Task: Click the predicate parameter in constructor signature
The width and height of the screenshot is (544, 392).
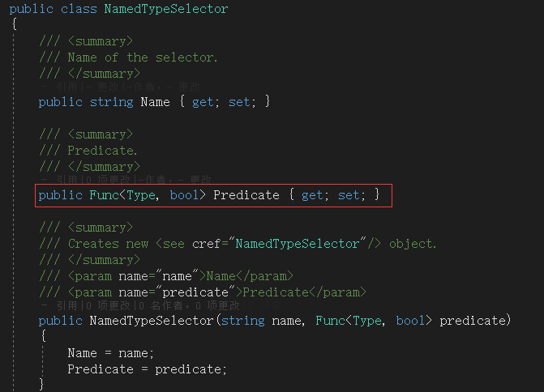Action: [x=473, y=321]
